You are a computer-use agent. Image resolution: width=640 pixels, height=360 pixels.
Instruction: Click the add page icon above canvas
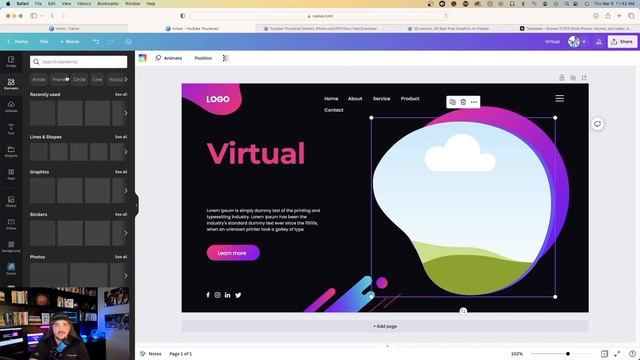coord(584,78)
